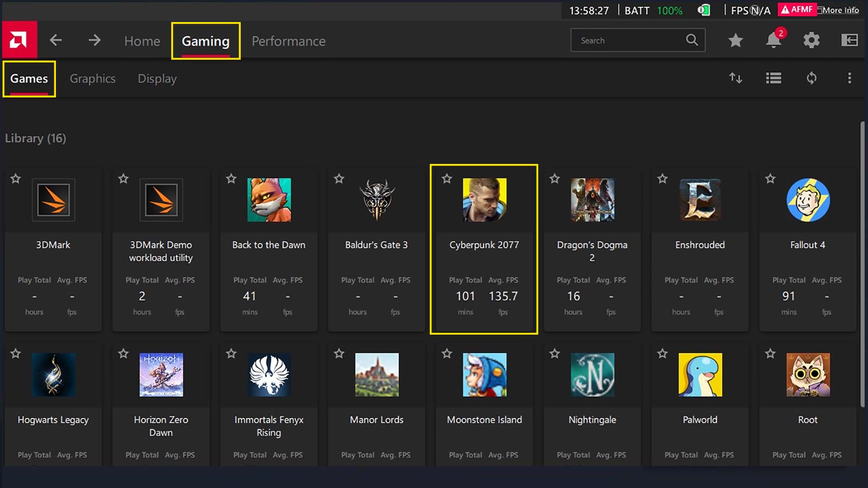Viewport: 868px width, 488px height.
Task: Navigate forward using the forward arrow button
Action: click(94, 40)
